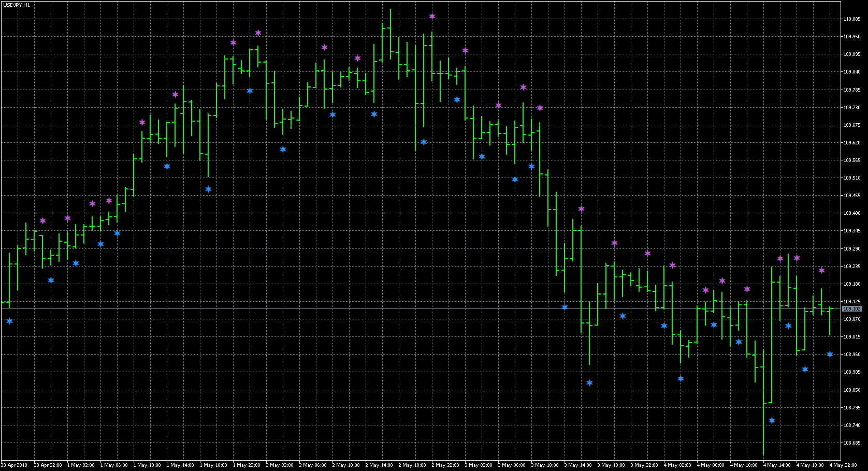Select the 3 May 14:00 time label
Image resolution: width=868 pixels, height=471 pixels.
coord(578,465)
